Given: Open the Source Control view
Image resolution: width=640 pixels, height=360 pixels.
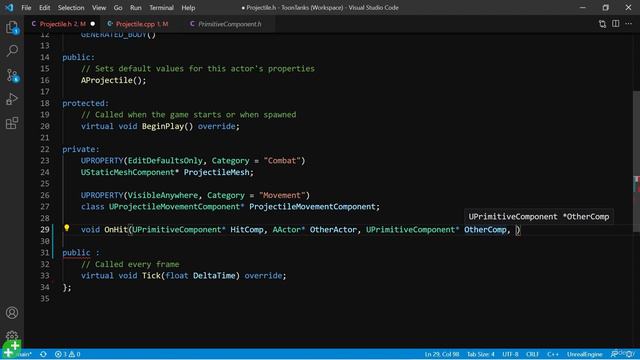Looking at the screenshot, I should (12, 76).
